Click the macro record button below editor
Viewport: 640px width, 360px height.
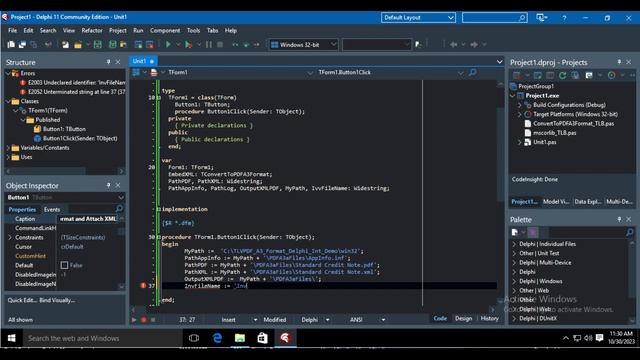144,320
